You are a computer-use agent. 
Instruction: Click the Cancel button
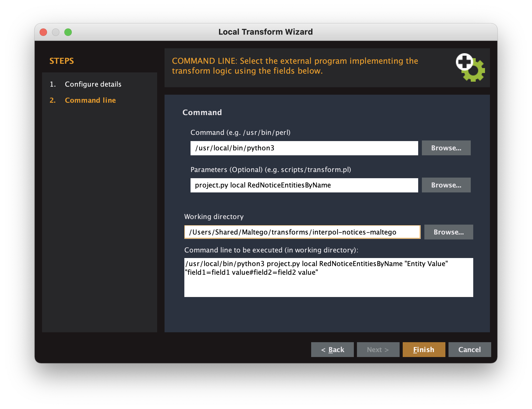click(470, 350)
